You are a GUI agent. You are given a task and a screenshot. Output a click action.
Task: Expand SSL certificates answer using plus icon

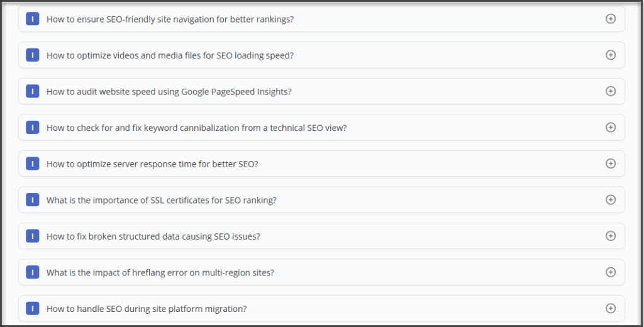[610, 199]
